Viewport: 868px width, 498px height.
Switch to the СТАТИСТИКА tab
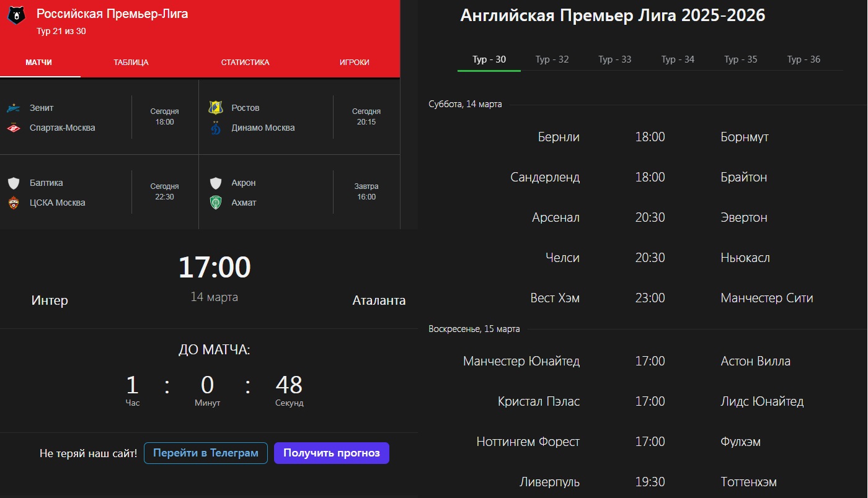[x=245, y=63]
